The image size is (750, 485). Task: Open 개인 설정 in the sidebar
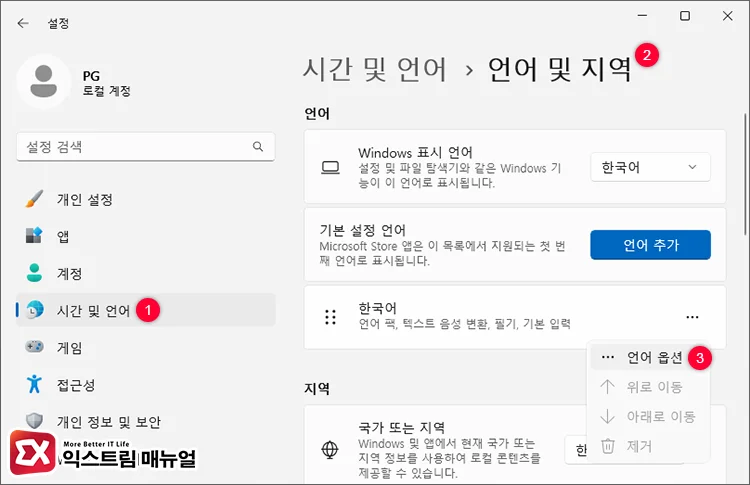tap(146, 199)
